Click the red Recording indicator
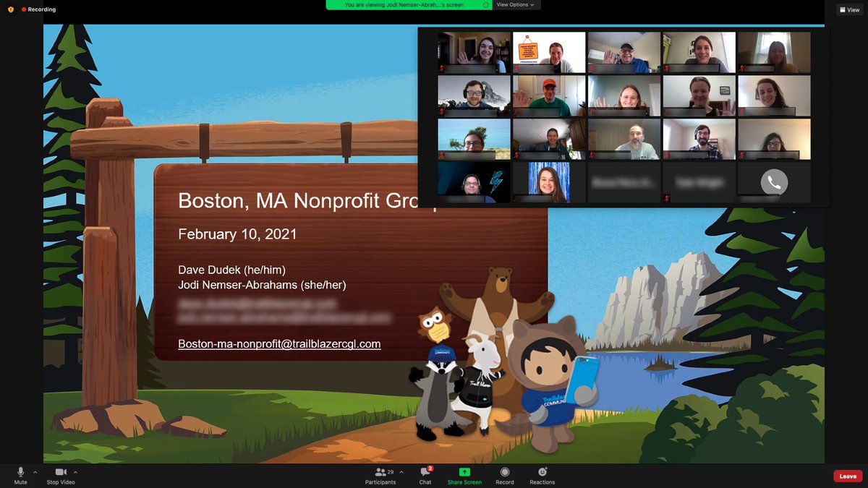This screenshot has width=868, height=488. pyautogui.click(x=39, y=9)
